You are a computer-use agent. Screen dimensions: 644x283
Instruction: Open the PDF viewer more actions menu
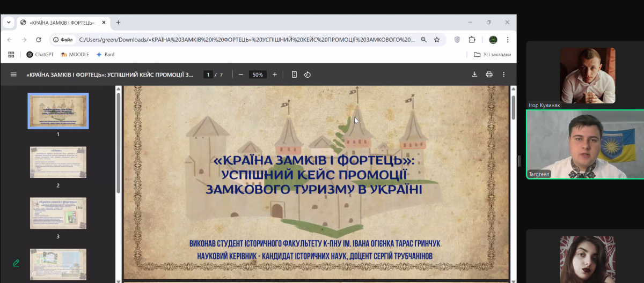[503, 75]
